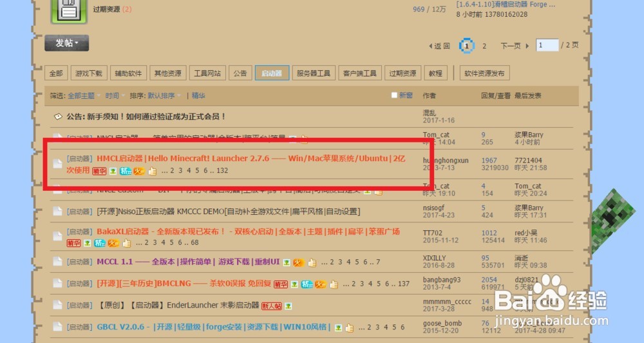Open BakaXL启动器 thread title
This screenshot has width=644, height=343.
[x=248, y=231]
